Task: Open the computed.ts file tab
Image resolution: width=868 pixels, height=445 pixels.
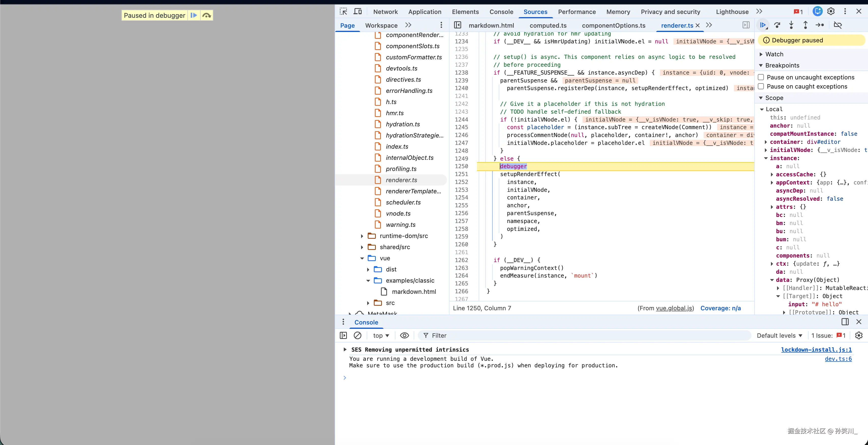Action: click(x=548, y=25)
